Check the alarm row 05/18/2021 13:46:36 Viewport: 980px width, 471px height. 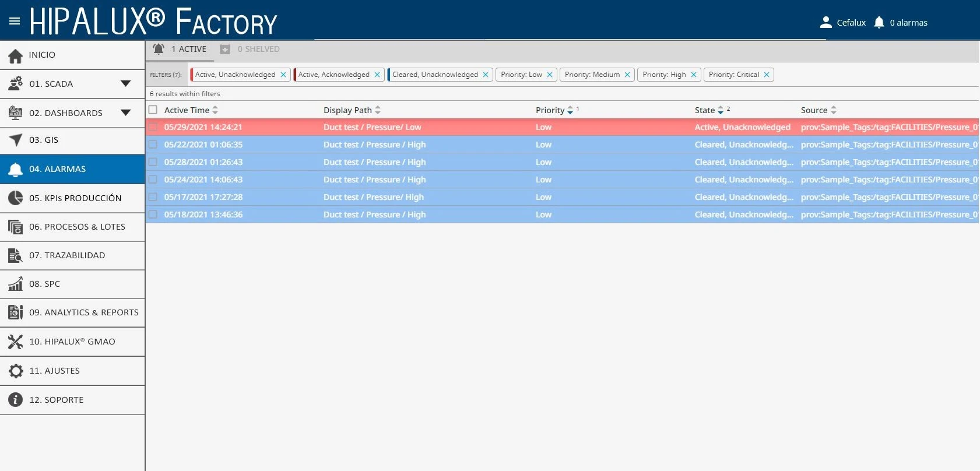point(153,215)
